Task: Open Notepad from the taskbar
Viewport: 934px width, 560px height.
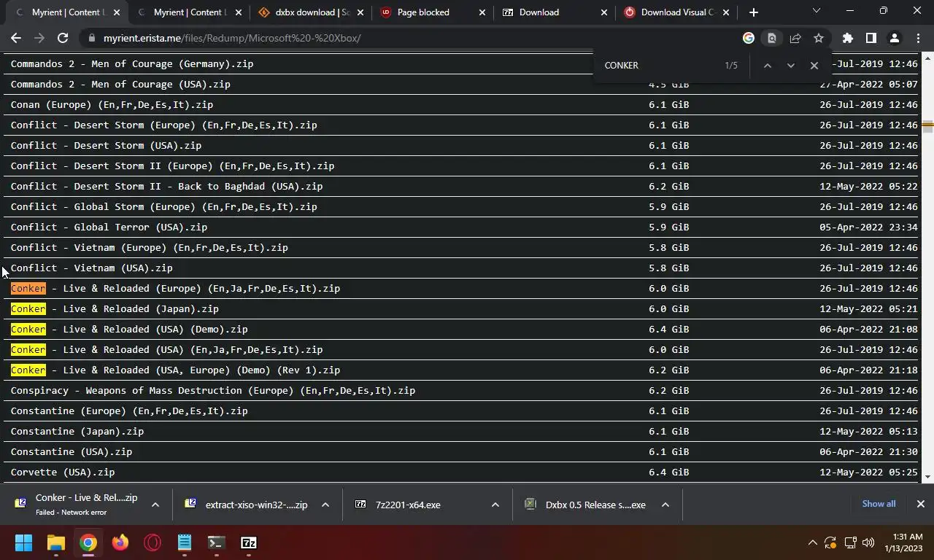Action: 185,542
